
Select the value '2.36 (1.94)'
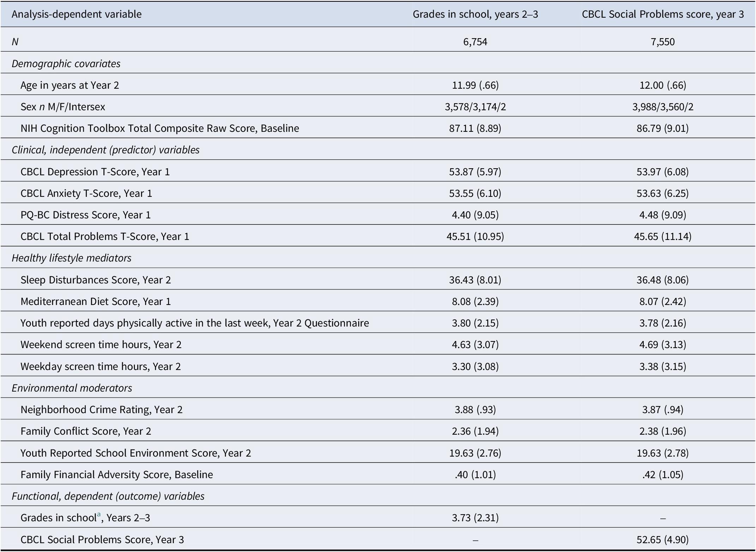pos(475,431)
